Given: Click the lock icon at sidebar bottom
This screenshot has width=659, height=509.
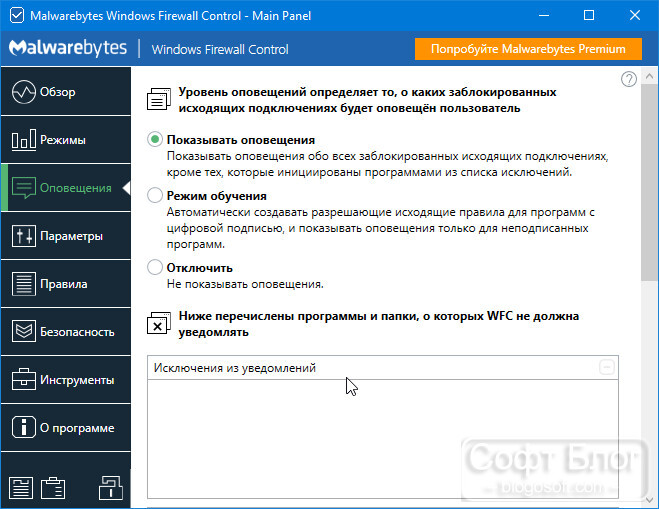Looking at the screenshot, I should point(111,488).
